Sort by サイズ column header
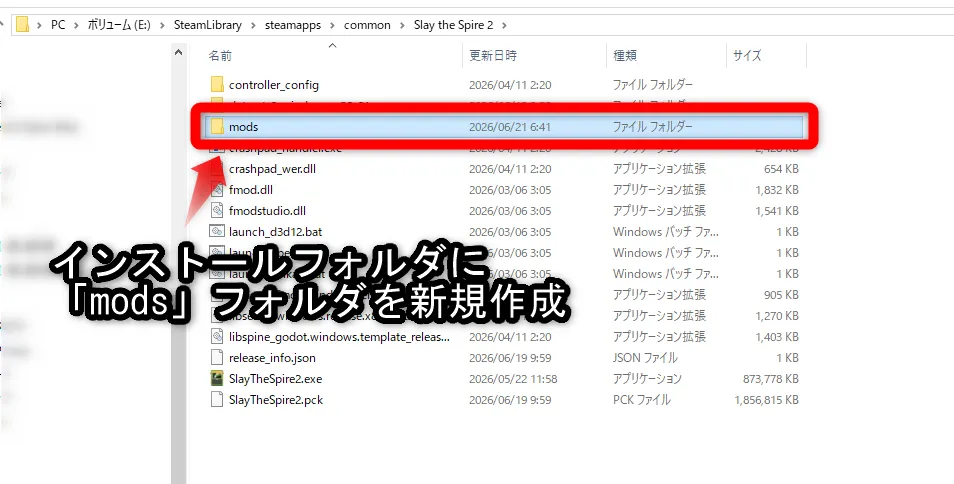This screenshot has height=484, width=954. pos(747,56)
